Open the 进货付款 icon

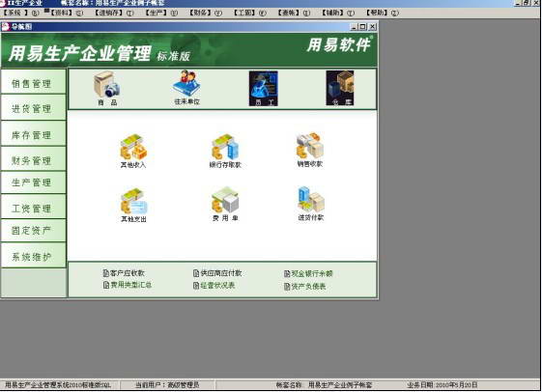click(x=311, y=204)
